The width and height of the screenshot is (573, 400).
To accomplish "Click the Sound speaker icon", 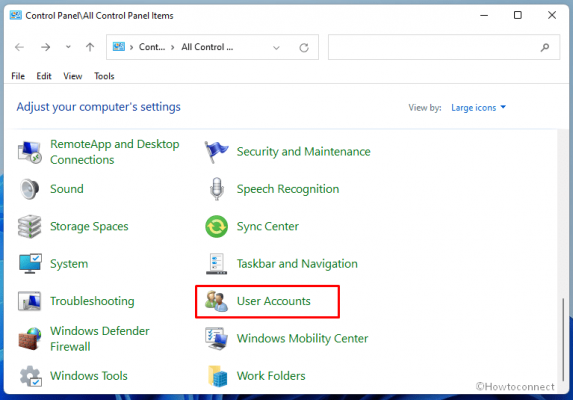I will pyautogui.click(x=29, y=189).
